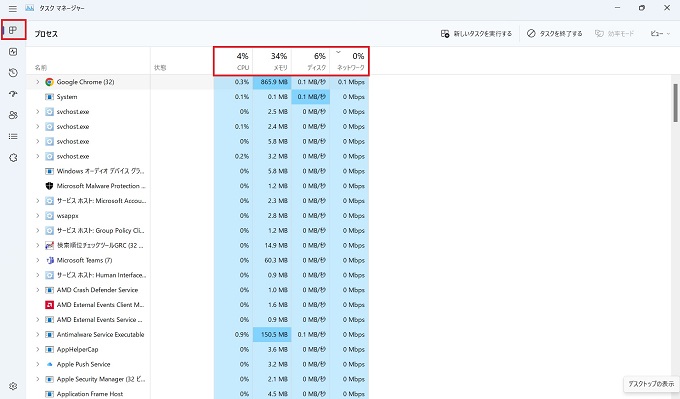Open the Processes page in sidebar
This screenshot has height=399, width=680.
tap(13, 30)
